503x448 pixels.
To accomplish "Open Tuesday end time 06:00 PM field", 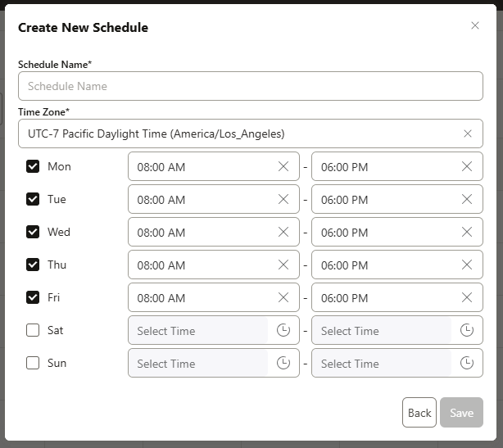I will [397, 199].
